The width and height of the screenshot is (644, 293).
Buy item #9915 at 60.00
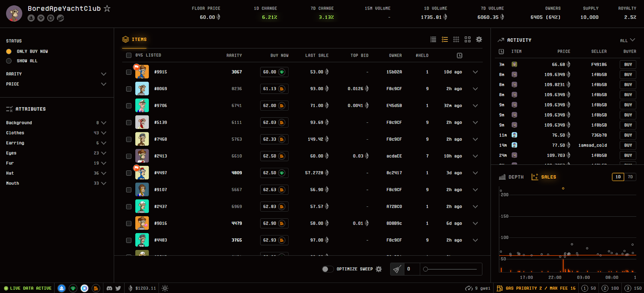(x=274, y=72)
